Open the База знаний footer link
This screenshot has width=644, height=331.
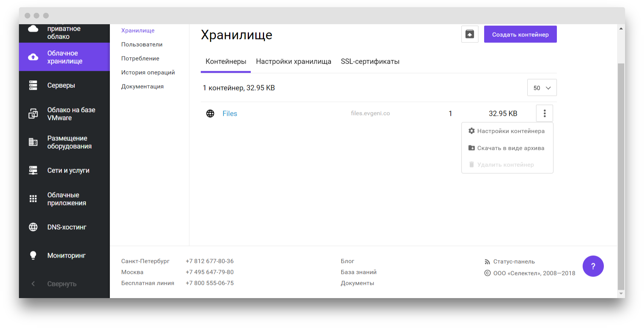[x=359, y=272]
